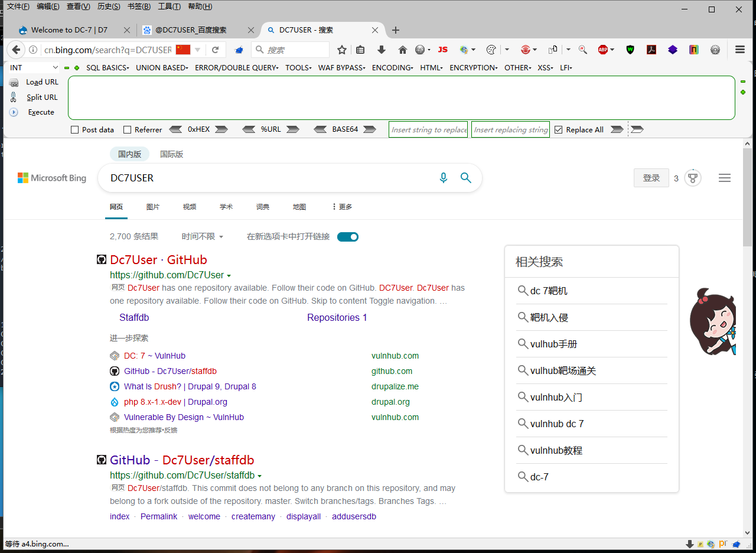The image size is (756, 553).
Task: Click the Load URL icon in HackBar
Action: tap(14, 82)
